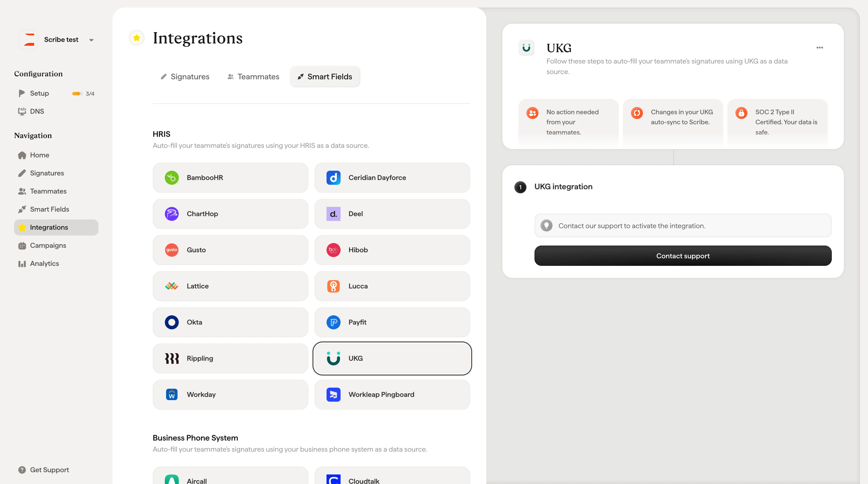The image size is (868, 484).
Task: Open Teammates in the sidebar navigation
Action: (48, 191)
